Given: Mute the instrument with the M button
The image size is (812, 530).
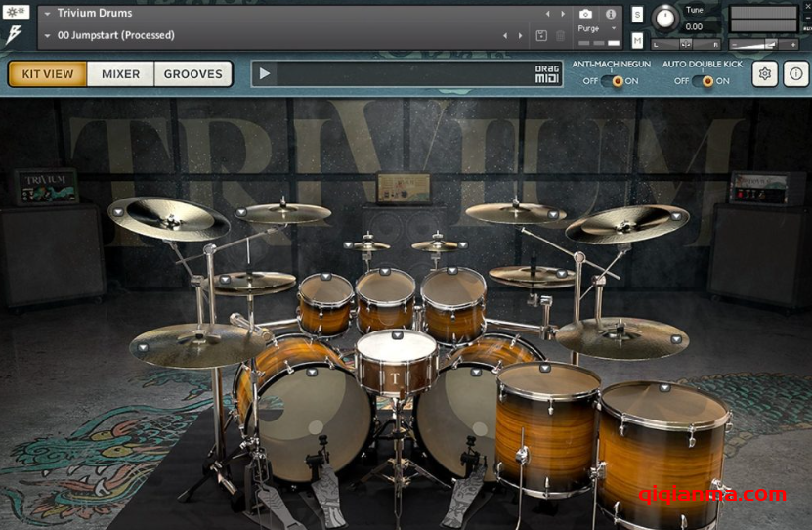Looking at the screenshot, I should coord(637,40).
